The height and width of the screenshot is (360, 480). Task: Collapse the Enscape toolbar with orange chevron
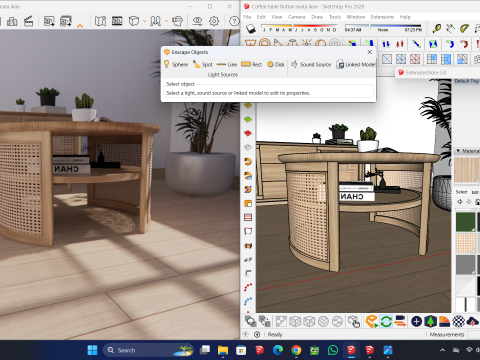pyautogui.click(x=80, y=26)
